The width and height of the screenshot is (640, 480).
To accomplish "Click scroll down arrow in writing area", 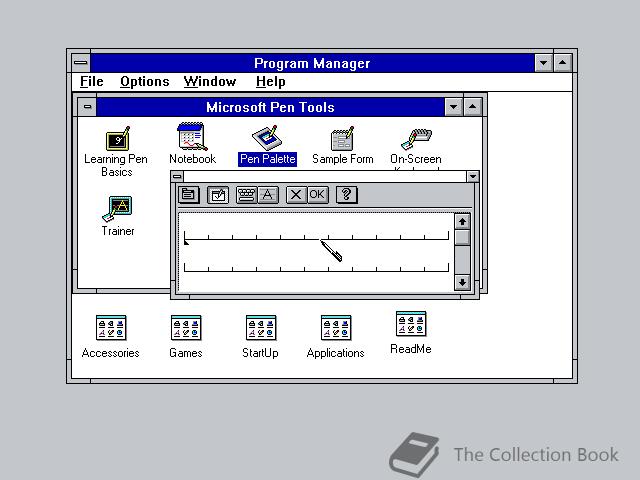I will [462, 282].
